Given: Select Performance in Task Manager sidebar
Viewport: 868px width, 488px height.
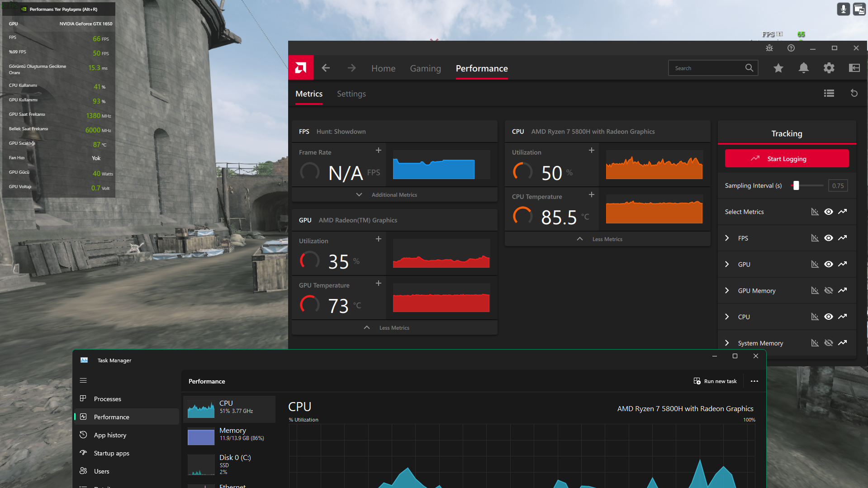Looking at the screenshot, I should [127, 417].
